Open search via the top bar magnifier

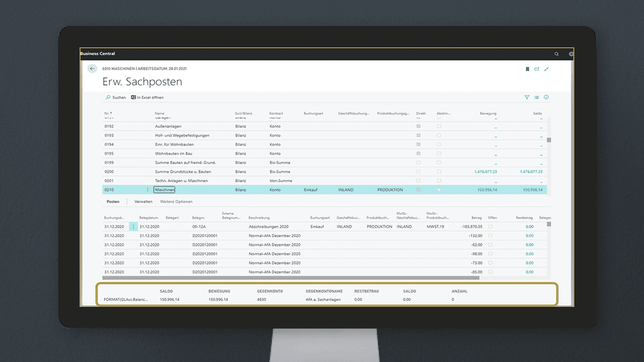click(x=556, y=54)
